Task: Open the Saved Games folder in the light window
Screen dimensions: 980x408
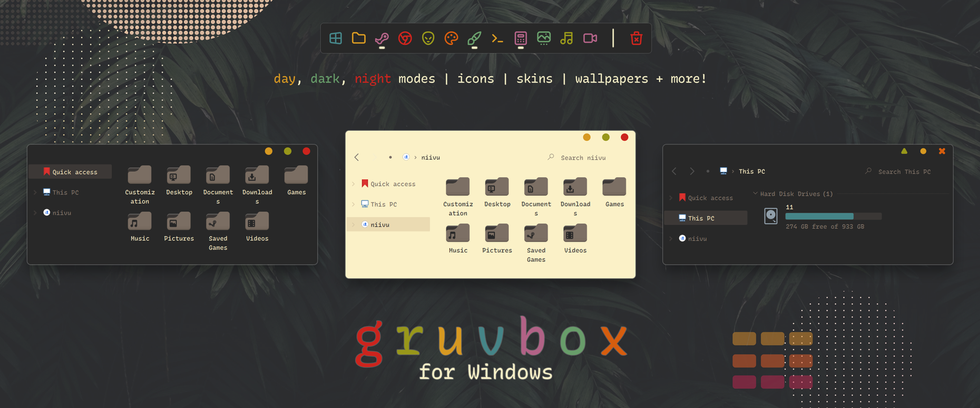Action: [x=536, y=242]
